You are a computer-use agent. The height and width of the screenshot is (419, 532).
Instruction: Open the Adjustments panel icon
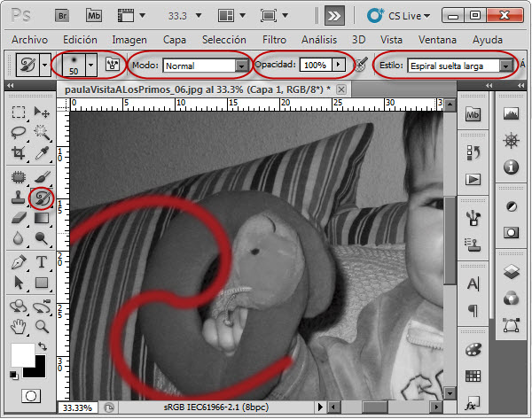(x=512, y=206)
